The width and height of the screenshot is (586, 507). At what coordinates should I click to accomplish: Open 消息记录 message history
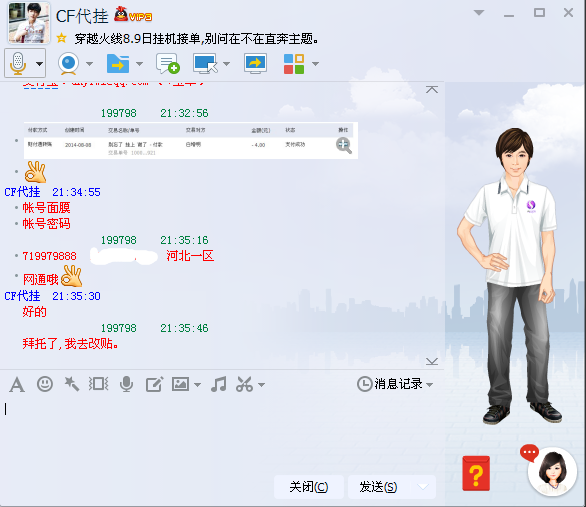[x=390, y=384]
